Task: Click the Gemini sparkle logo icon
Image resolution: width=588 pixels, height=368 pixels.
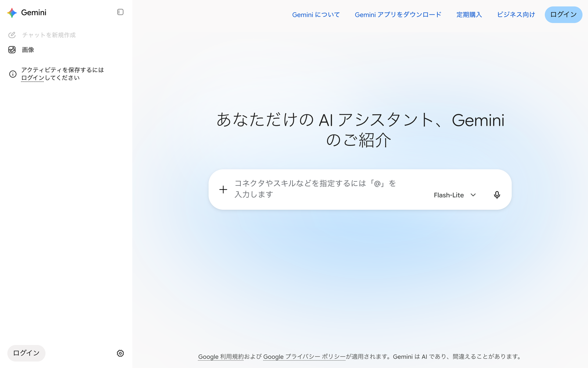Action: [12, 13]
